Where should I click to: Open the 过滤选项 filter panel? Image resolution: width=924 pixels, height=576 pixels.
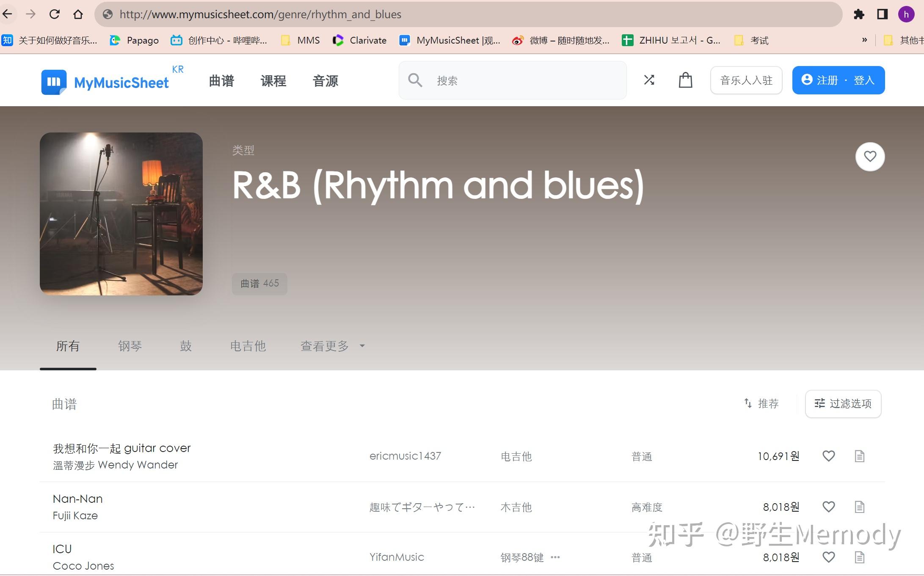(843, 404)
